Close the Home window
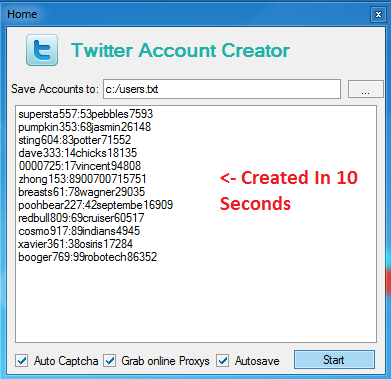Viewport: 391px width, 379px height. 378,15
